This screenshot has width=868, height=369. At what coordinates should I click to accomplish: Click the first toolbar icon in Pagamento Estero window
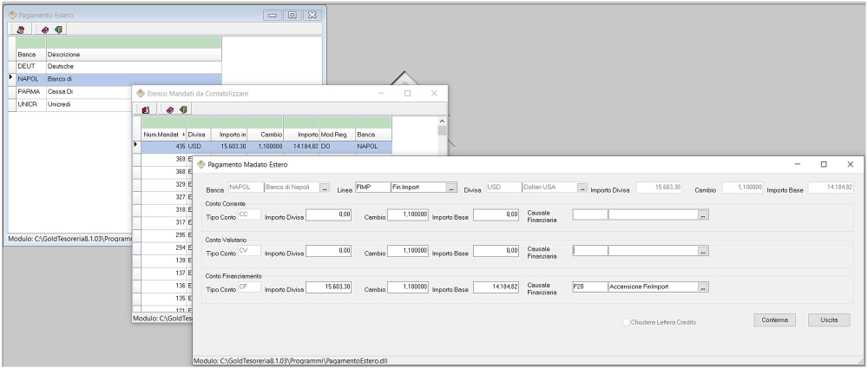[x=20, y=29]
